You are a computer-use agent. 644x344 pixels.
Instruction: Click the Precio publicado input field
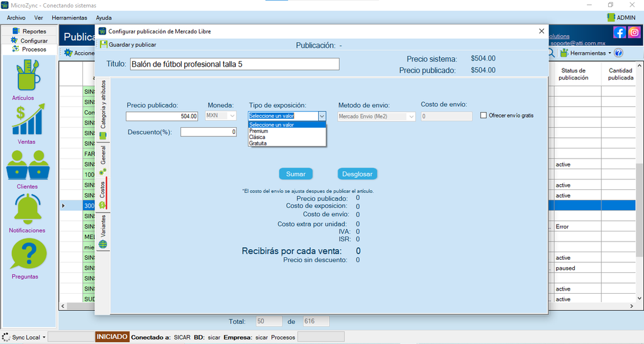click(x=162, y=116)
